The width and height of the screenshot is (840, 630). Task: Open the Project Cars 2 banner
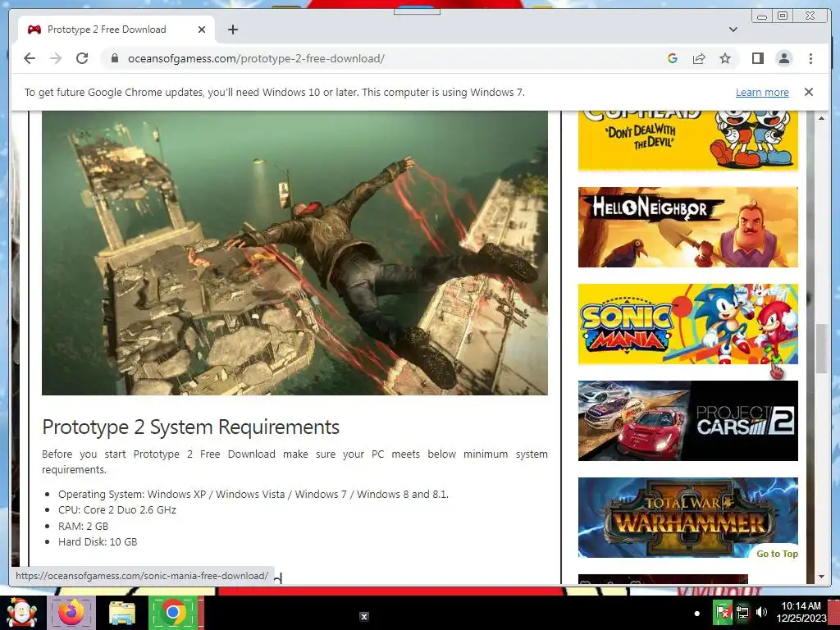688,421
